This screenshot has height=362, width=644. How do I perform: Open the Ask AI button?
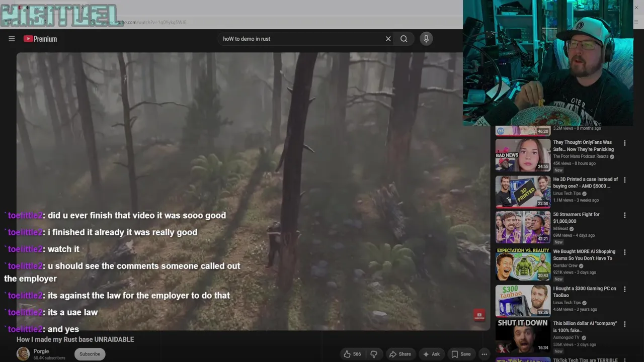pyautogui.click(x=431, y=354)
